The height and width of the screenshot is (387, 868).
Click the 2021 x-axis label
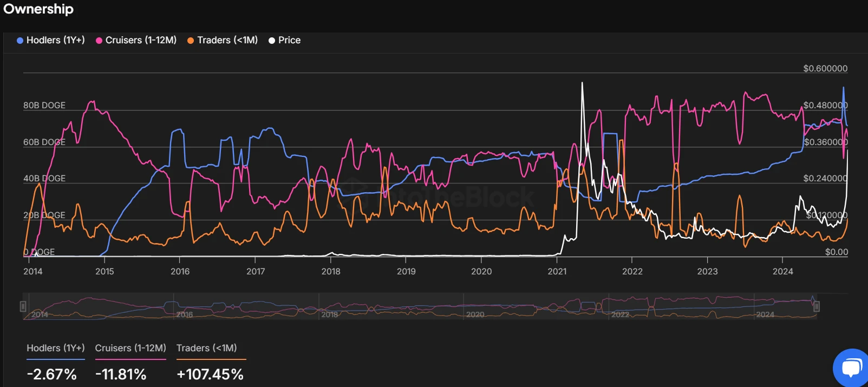557,271
